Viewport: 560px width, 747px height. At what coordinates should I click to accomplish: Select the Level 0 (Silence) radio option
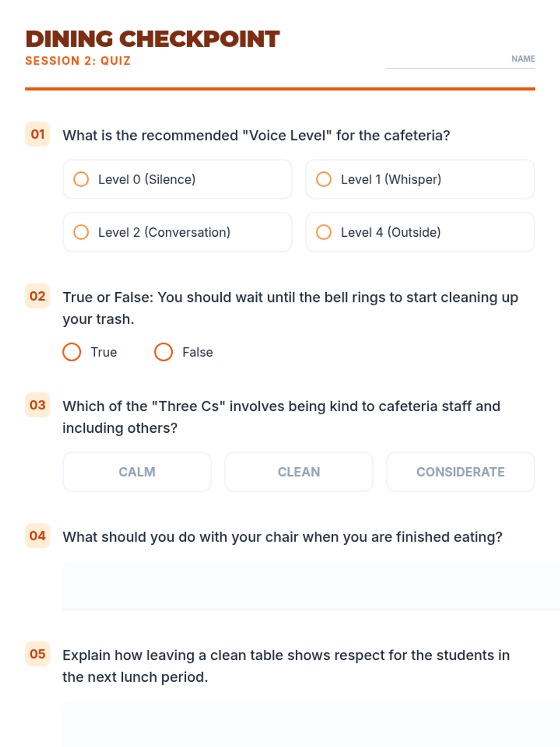[x=177, y=179]
